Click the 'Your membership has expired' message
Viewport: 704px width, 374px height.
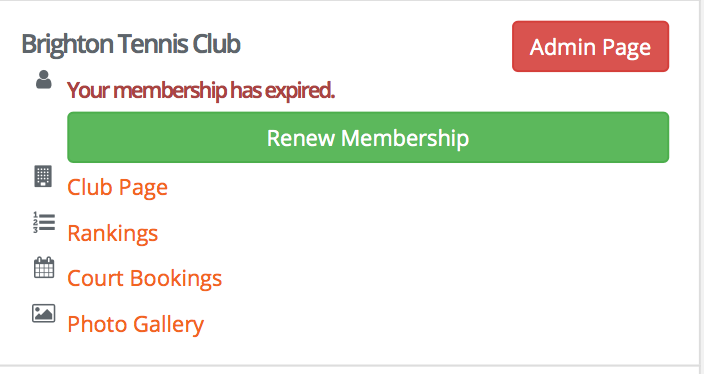(201, 91)
